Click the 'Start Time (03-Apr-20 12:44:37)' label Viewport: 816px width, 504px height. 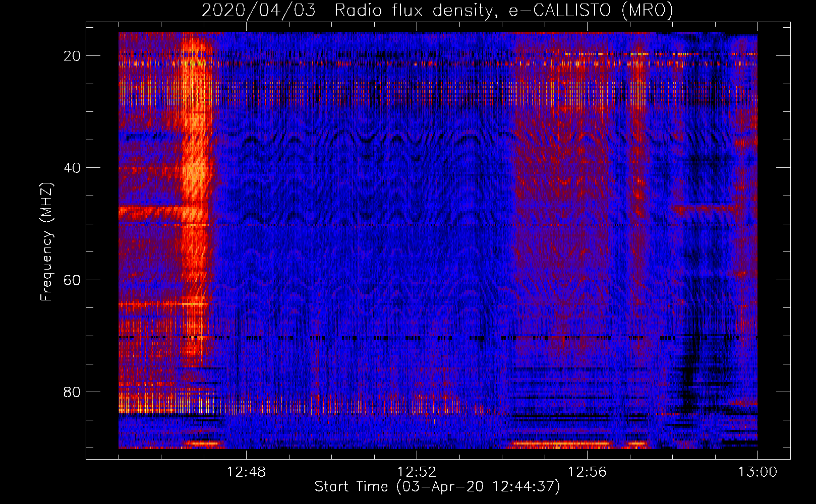click(x=437, y=487)
